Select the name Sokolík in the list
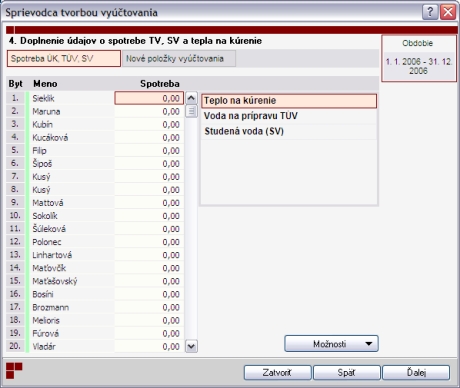Screen dimensions: 460x388 point(45,216)
